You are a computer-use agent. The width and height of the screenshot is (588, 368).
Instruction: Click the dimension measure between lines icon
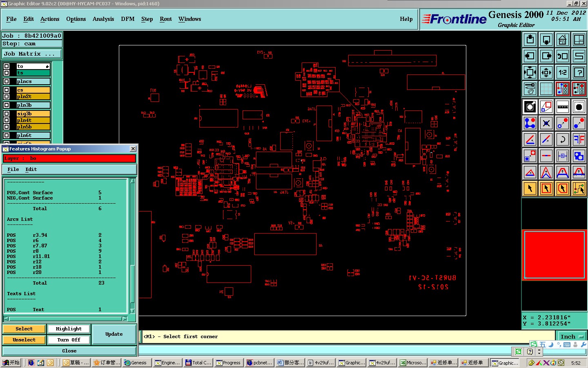tap(563, 156)
